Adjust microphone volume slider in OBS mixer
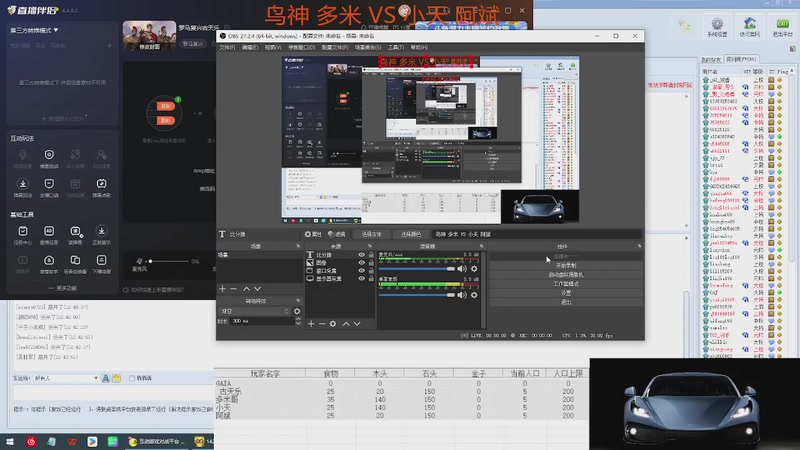This screenshot has height=450, width=800. click(x=417, y=268)
